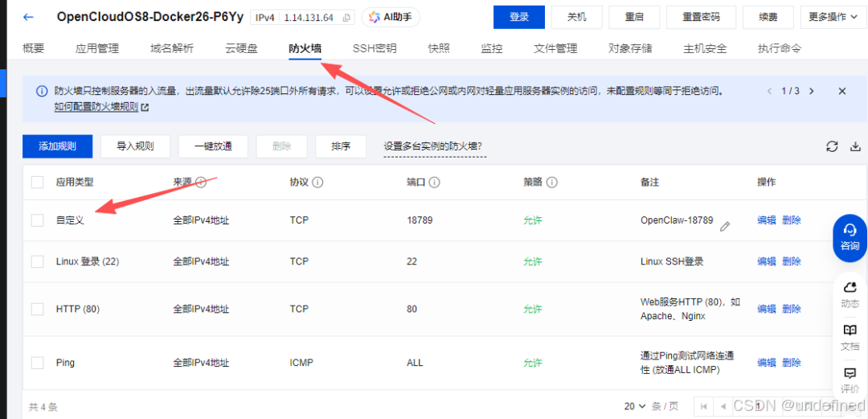Open the 咨询 support chat button

pyautogui.click(x=850, y=238)
